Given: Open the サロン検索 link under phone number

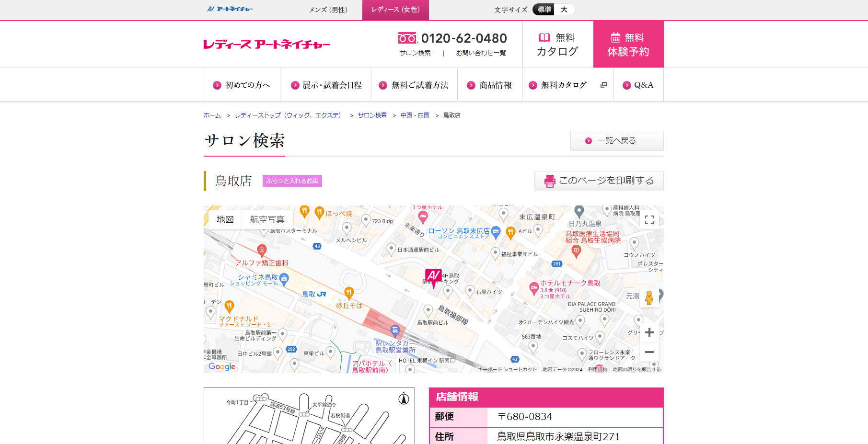Looking at the screenshot, I should (415, 53).
